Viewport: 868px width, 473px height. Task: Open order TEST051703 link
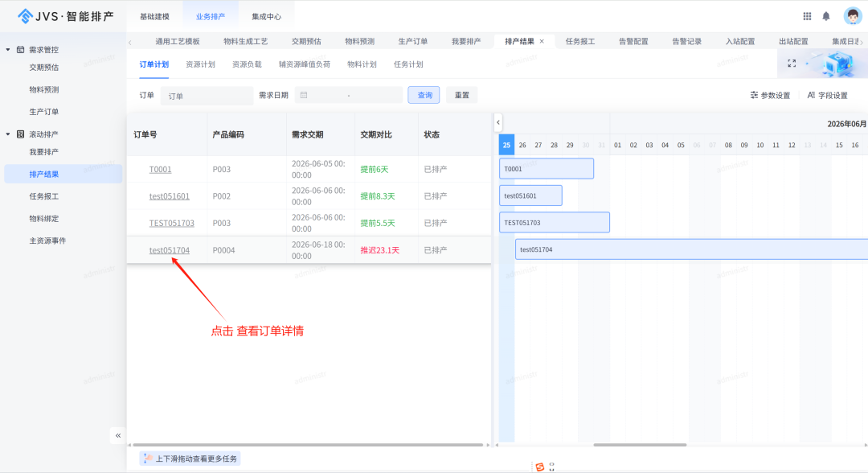click(172, 223)
